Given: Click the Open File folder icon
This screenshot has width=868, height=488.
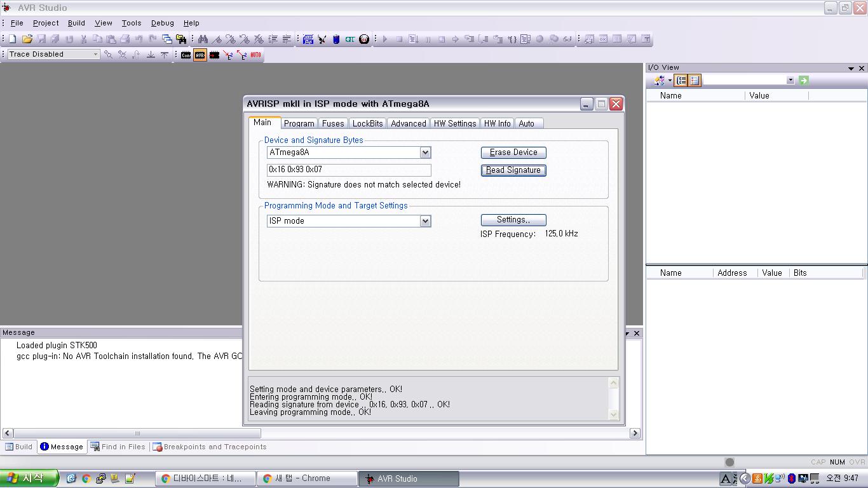Looking at the screenshot, I should tap(27, 39).
